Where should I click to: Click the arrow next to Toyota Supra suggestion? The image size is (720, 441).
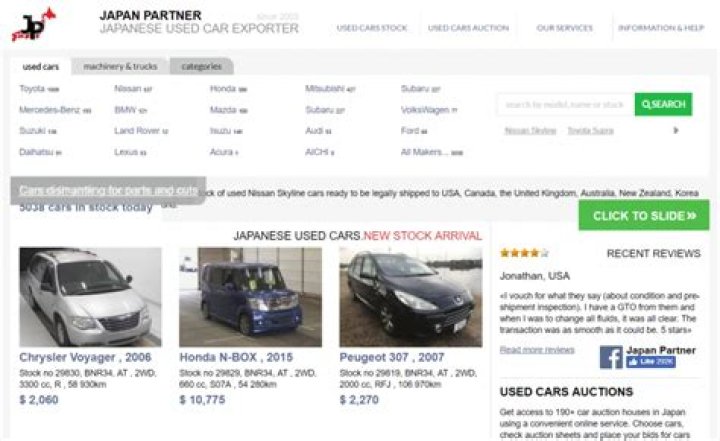click(675, 130)
